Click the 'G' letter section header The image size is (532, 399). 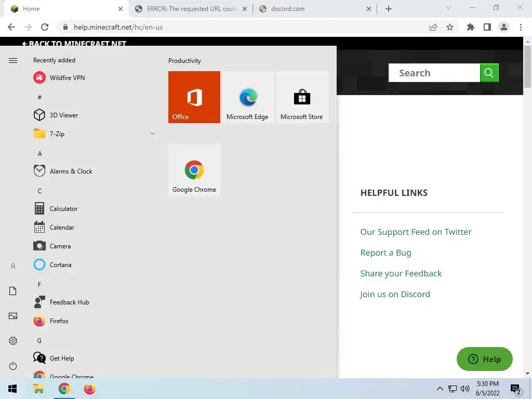tap(39, 340)
